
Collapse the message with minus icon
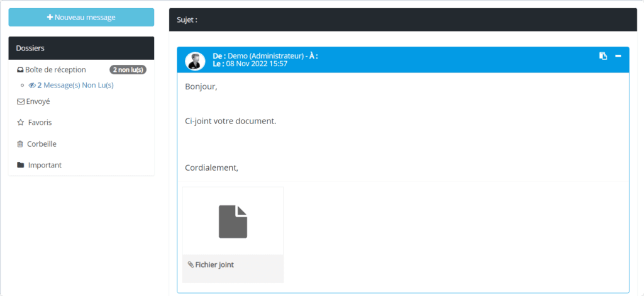[x=618, y=56]
